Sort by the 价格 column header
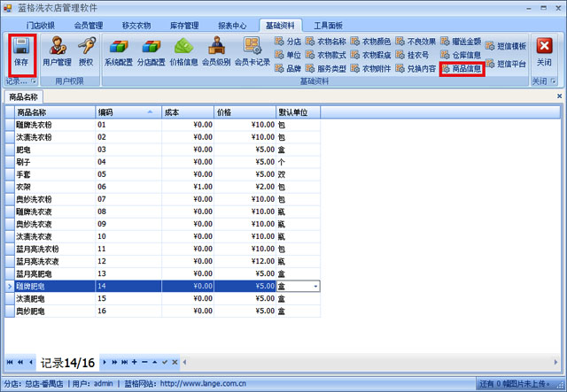The width and height of the screenshot is (567, 392). click(245, 112)
